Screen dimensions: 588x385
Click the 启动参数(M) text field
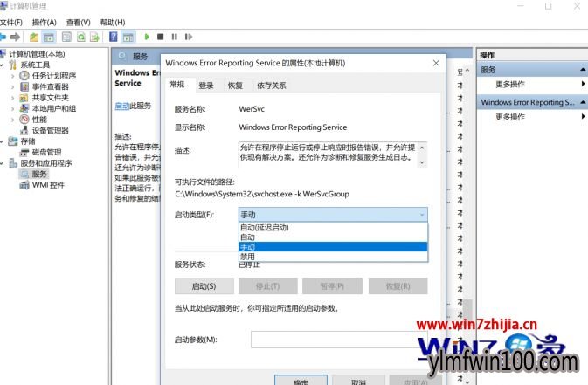click(x=339, y=340)
